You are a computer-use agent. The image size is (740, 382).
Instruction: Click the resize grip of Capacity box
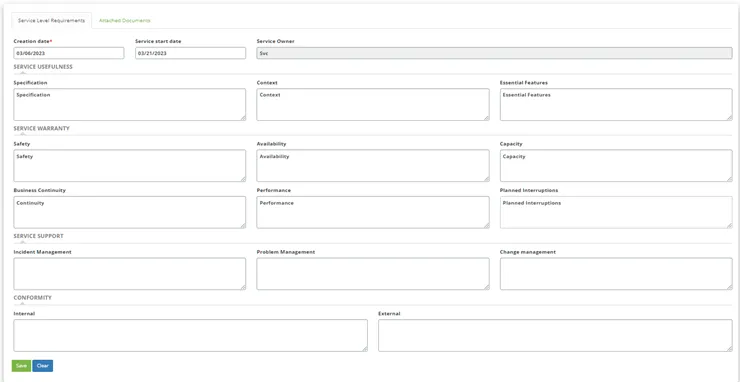pyautogui.click(x=730, y=179)
